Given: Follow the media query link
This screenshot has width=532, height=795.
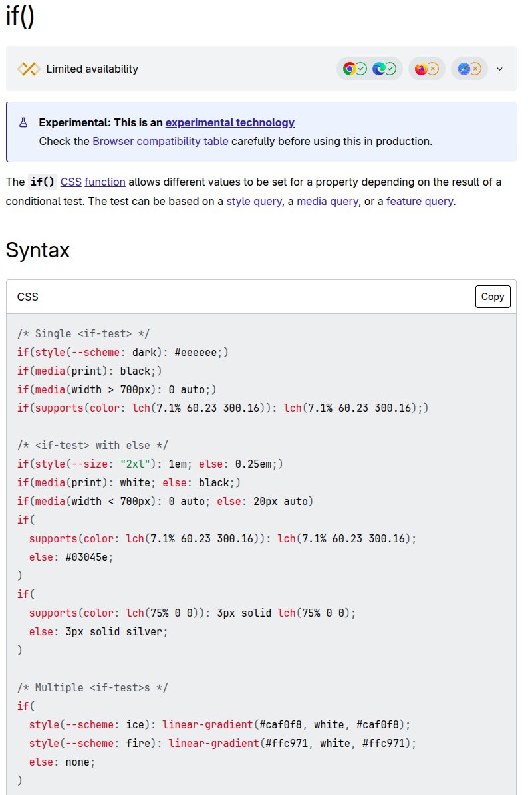Looking at the screenshot, I should pyautogui.click(x=327, y=201).
